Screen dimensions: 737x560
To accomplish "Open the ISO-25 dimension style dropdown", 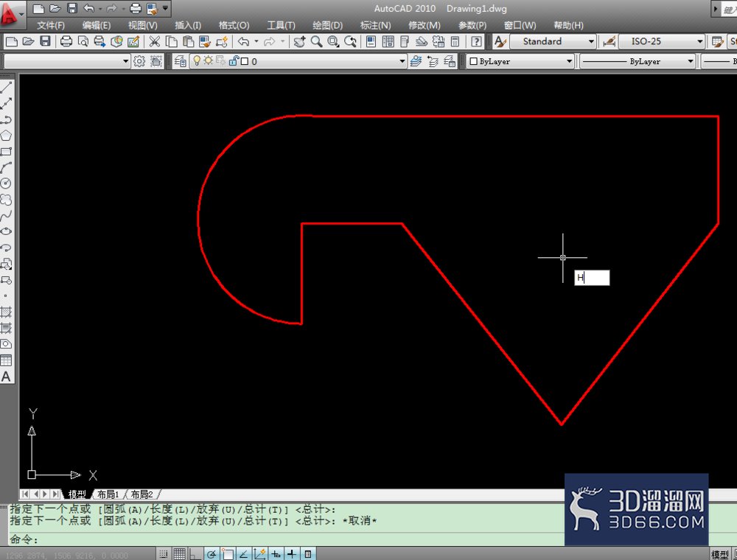I will [x=661, y=41].
